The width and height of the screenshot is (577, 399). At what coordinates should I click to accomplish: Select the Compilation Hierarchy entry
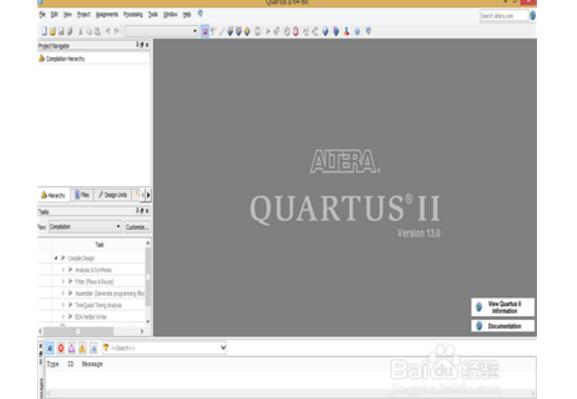click(x=61, y=59)
